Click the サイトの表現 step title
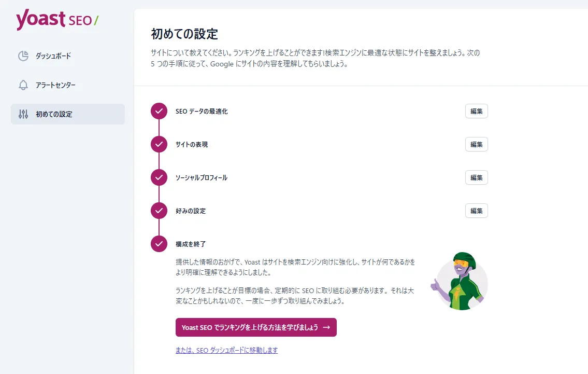588x374 pixels. tap(192, 144)
